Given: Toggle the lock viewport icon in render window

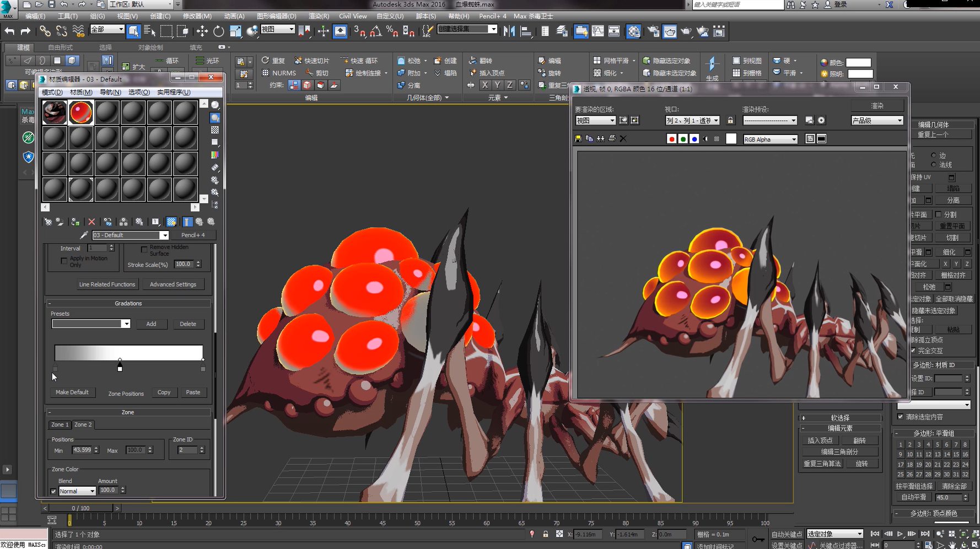Looking at the screenshot, I should [x=730, y=121].
